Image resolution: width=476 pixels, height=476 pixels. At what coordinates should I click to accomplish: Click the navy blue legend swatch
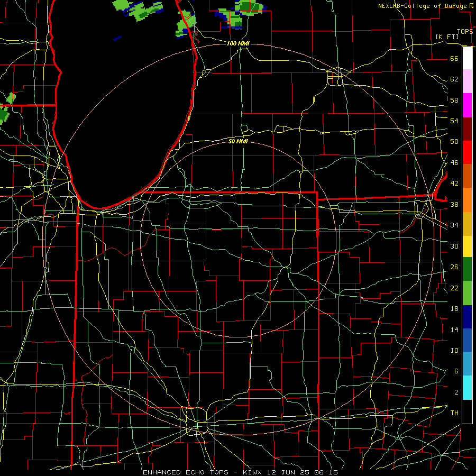(x=467, y=317)
